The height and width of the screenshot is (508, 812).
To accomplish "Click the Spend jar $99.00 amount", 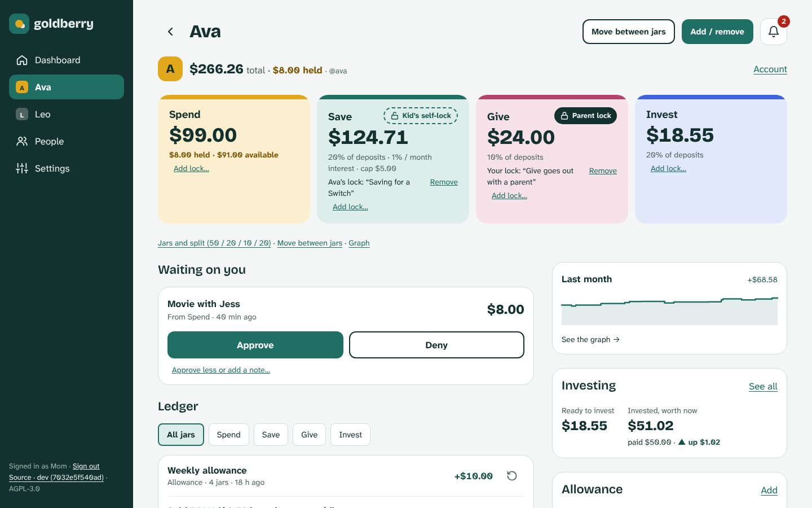I will pos(203,135).
